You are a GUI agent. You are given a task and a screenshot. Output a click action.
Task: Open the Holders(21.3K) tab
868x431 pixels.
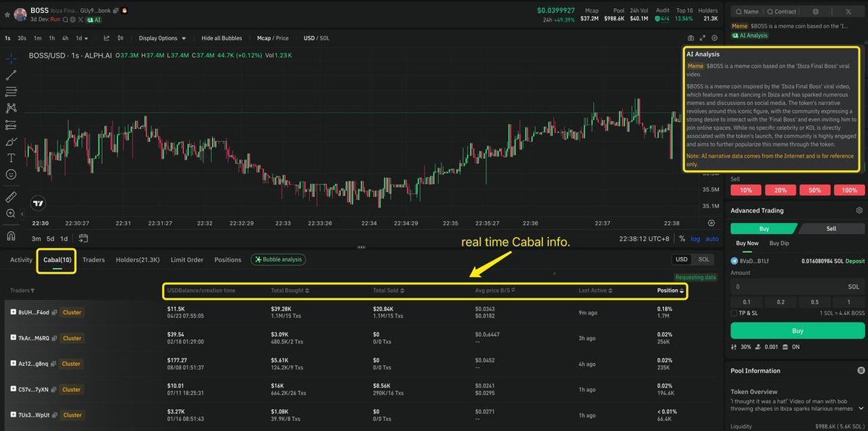click(x=138, y=260)
